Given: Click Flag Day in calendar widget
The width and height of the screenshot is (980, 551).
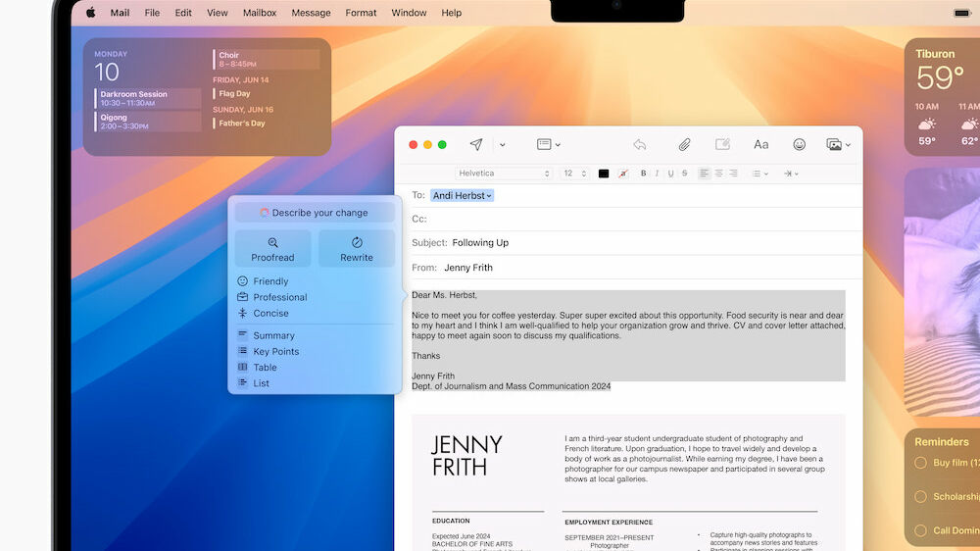Looking at the screenshot, I should [234, 94].
